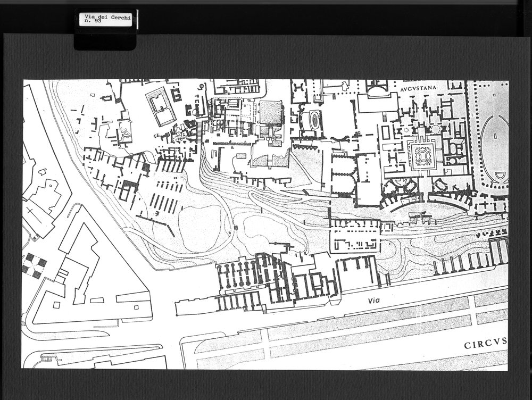This screenshot has width=532, height=400.
Task: Click the "AVGVSTANA" text on the map
Action: pyautogui.click(x=418, y=88)
